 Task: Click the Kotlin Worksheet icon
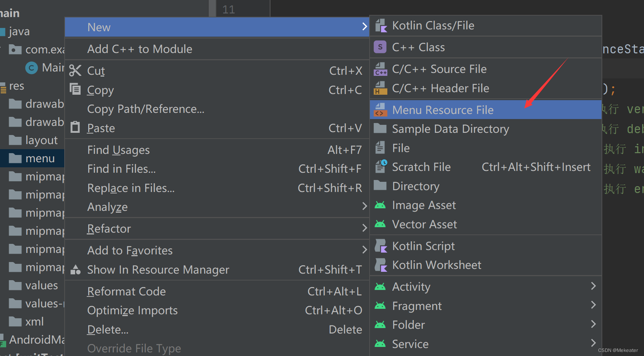point(380,265)
